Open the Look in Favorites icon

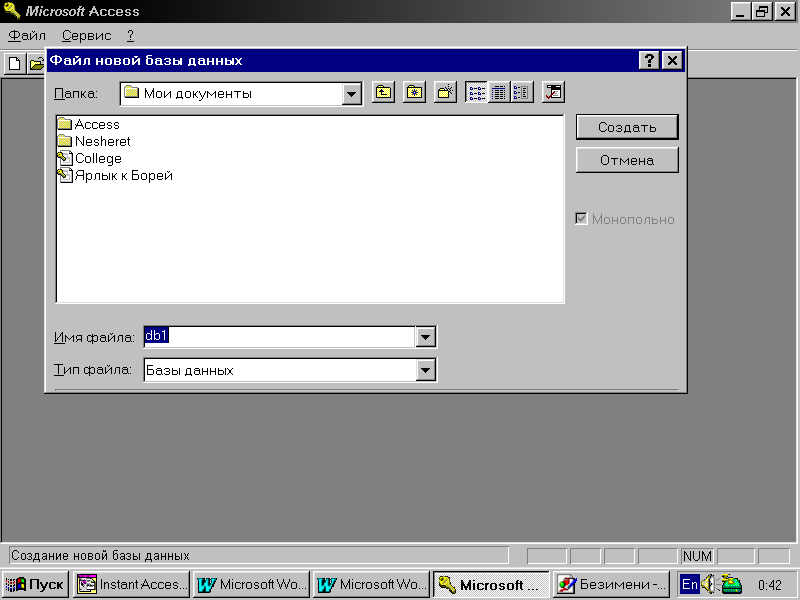pos(414,92)
